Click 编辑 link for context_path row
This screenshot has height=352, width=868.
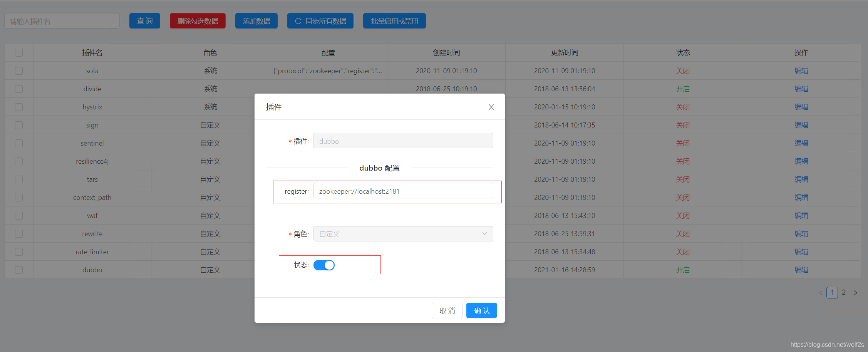801,197
